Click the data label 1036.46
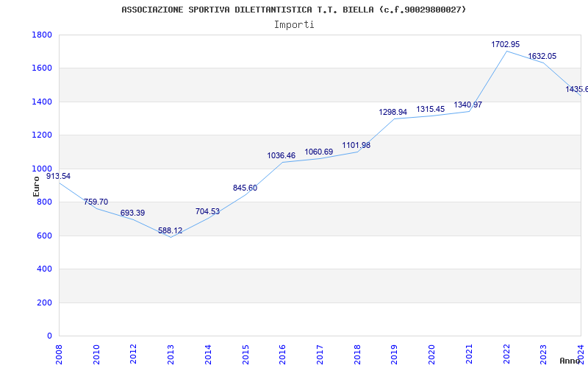This screenshot has height=368, width=588. [x=281, y=155]
